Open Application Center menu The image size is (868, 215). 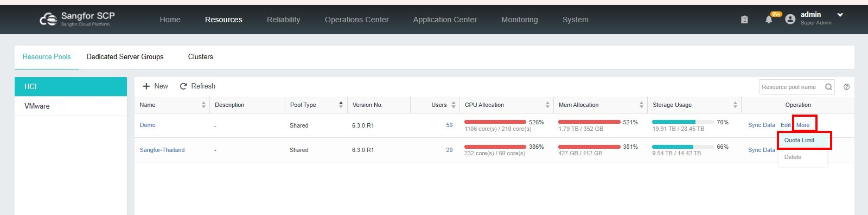(445, 20)
